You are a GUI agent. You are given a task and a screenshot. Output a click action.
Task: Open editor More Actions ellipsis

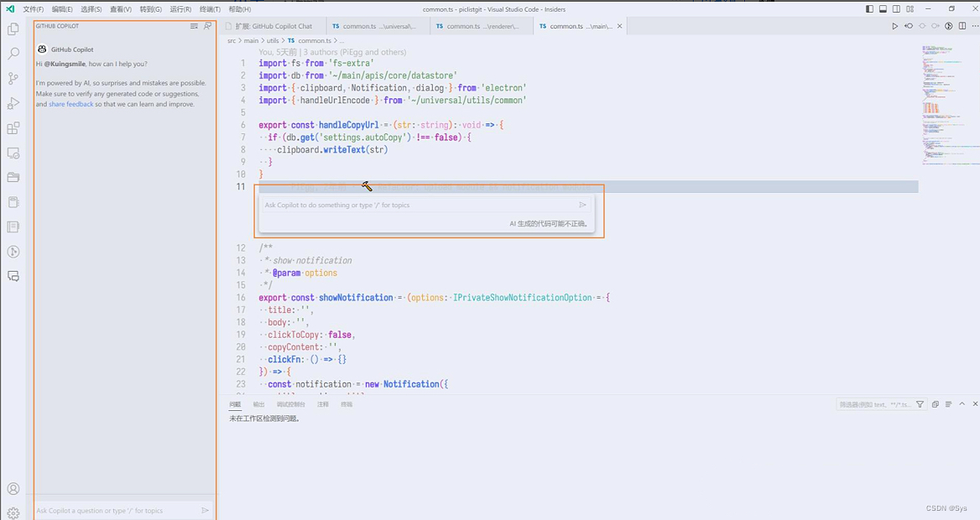974,26
